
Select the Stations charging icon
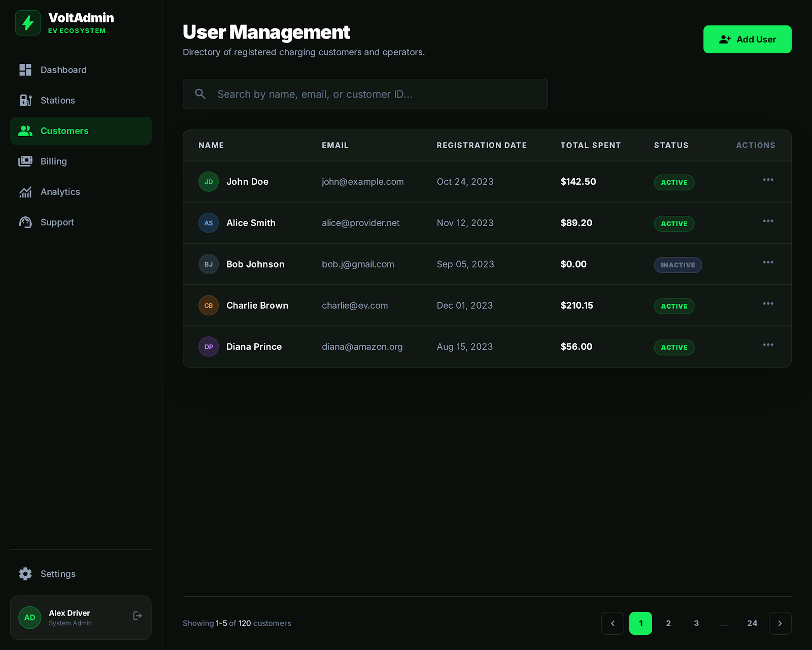coord(25,100)
